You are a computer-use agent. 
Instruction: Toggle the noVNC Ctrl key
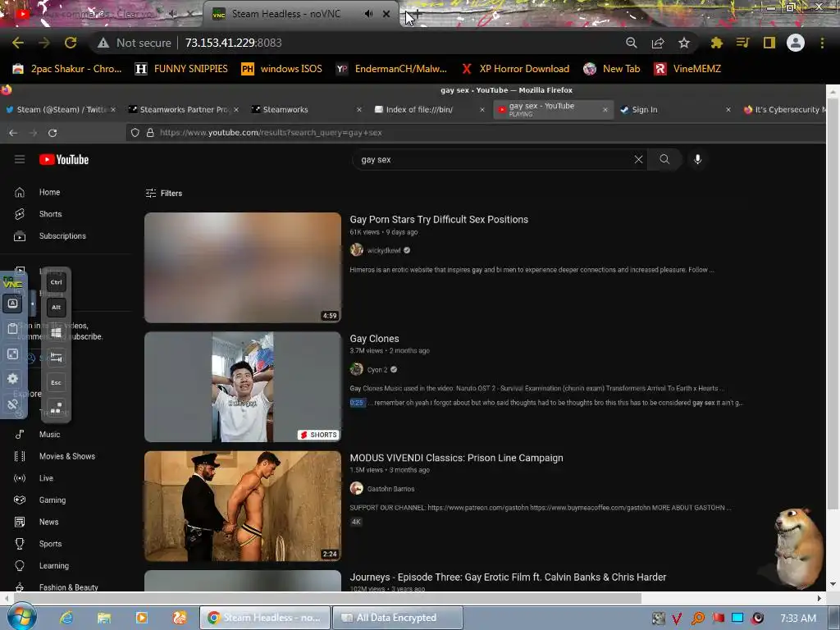57,282
